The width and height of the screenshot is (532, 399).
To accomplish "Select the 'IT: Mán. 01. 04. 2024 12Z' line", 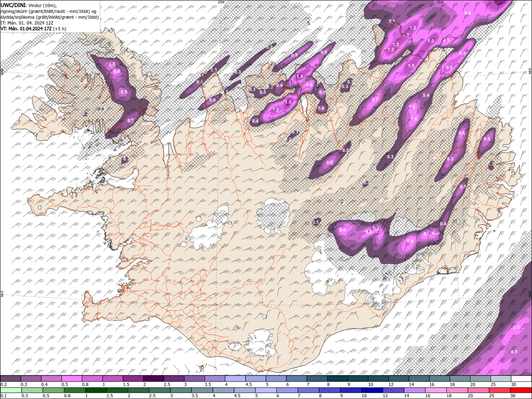I will pos(27,22).
